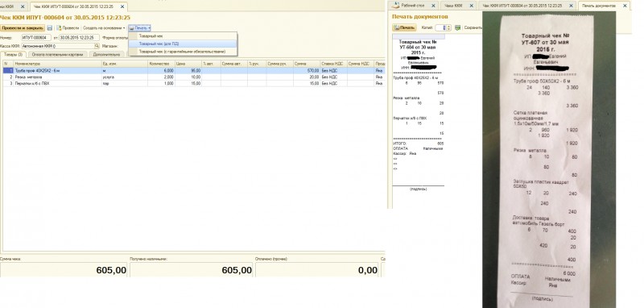Close the Рабочий стол tab in right window
The width and height of the screenshot is (644, 308).
[x=433, y=6]
